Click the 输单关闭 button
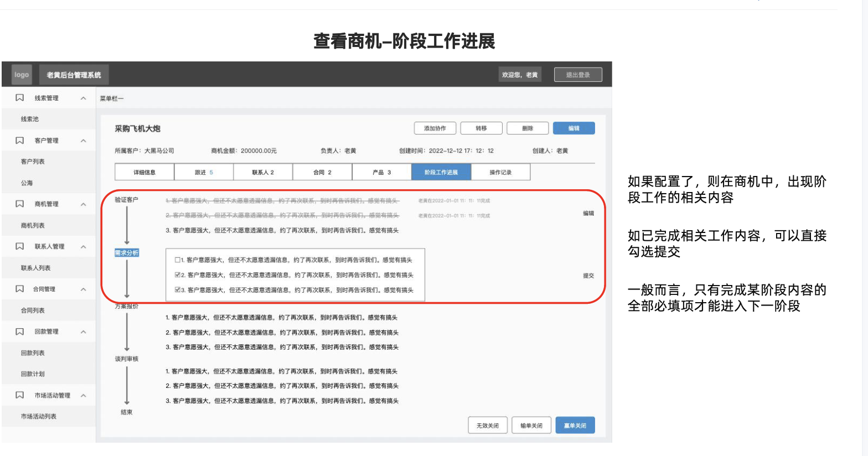 pos(531,426)
